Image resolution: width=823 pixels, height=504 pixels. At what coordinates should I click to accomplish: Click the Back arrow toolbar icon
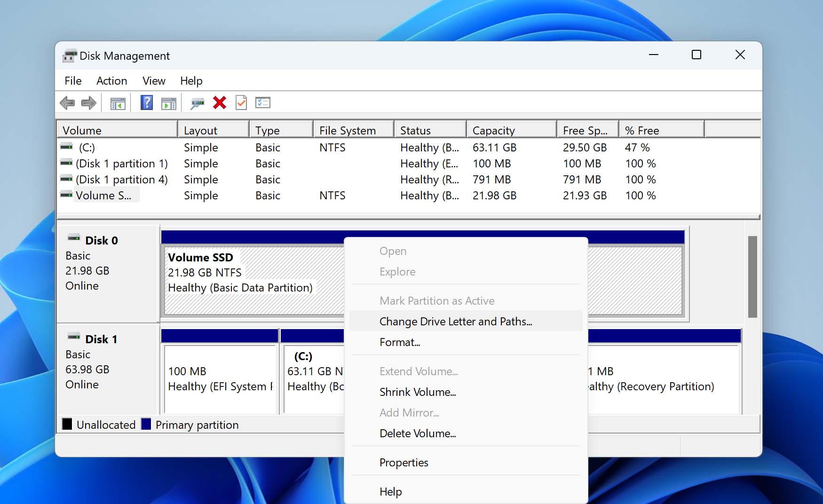pos(67,102)
